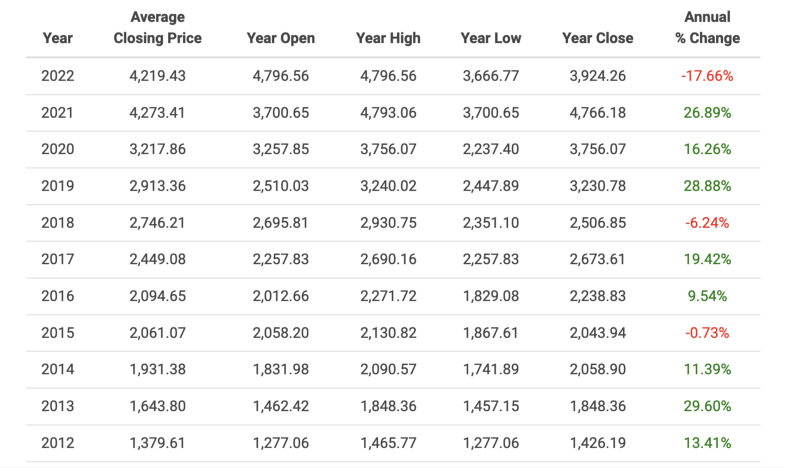Click the -0.73% change for 2015
786x468 pixels.
(x=707, y=333)
